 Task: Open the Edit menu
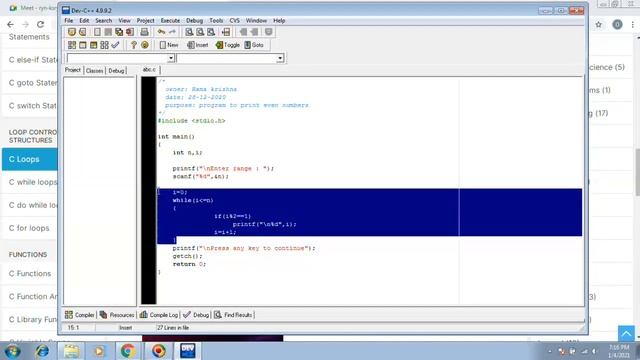[84, 20]
